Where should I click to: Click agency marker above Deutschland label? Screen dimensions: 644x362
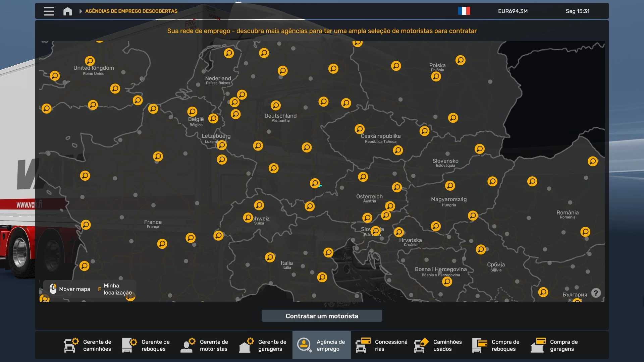[x=276, y=105]
